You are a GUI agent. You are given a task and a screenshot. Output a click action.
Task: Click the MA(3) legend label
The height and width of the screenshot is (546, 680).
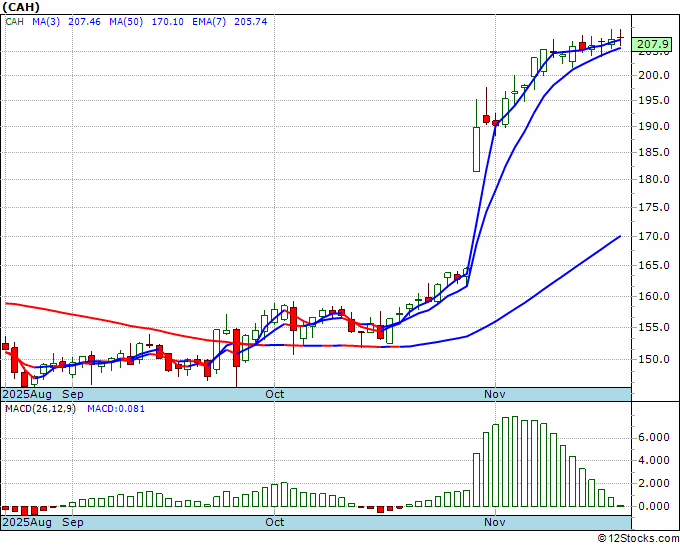[x=46, y=22]
